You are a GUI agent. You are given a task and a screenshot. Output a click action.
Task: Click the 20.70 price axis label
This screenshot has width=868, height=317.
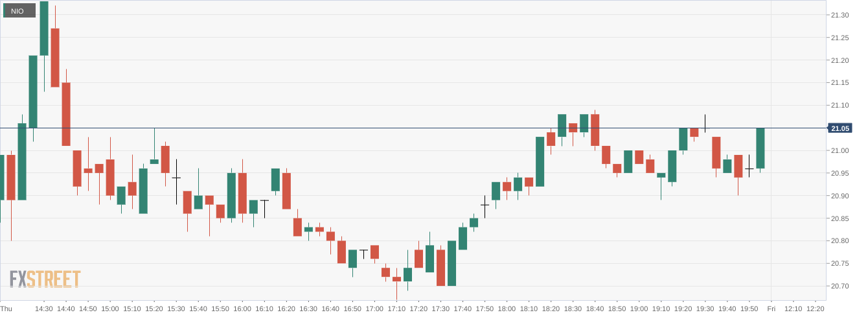(839, 286)
